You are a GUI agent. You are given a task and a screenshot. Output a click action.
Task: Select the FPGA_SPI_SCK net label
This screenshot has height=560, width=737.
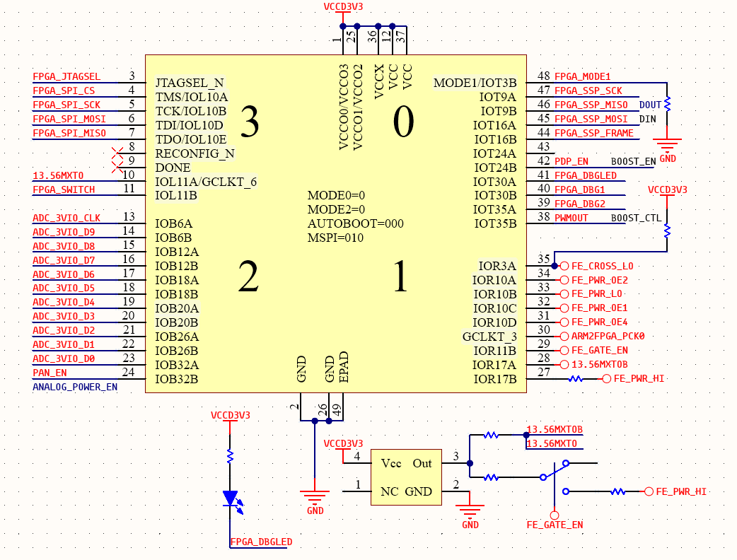click(x=66, y=105)
